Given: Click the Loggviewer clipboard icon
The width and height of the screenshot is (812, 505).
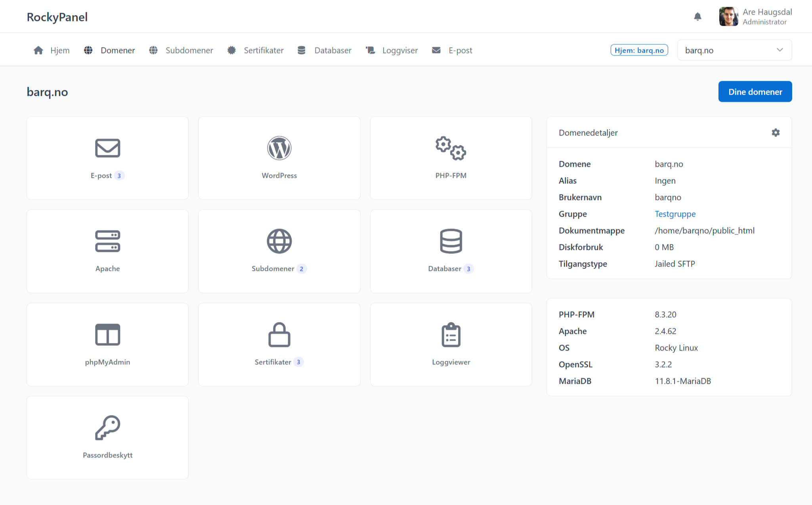Looking at the screenshot, I should [x=451, y=335].
